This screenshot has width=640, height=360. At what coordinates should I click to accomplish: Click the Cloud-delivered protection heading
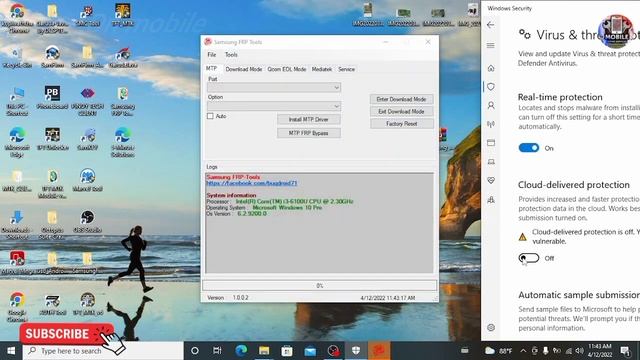[573, 185]
